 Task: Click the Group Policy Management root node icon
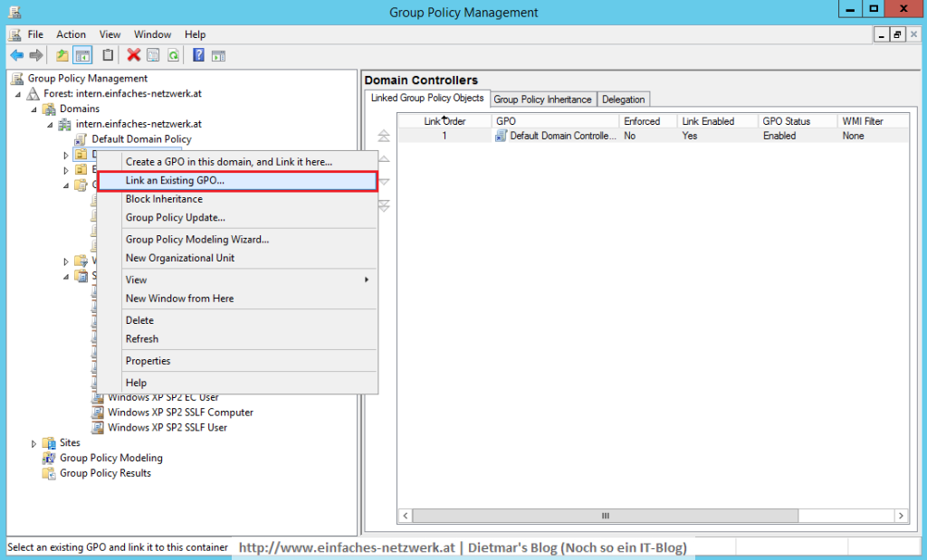click(17, 78)
